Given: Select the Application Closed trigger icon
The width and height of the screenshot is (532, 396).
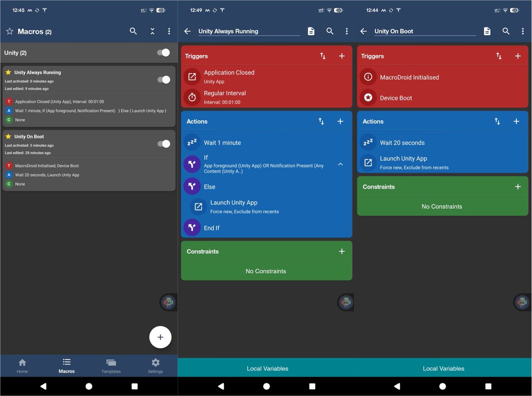Looking at the screenshot, I should coord(192,76).
